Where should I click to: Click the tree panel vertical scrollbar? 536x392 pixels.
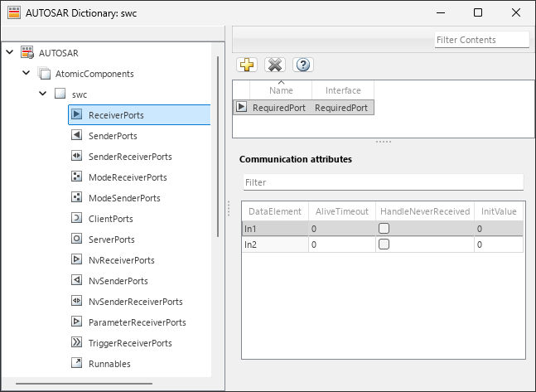click(218, 147)
